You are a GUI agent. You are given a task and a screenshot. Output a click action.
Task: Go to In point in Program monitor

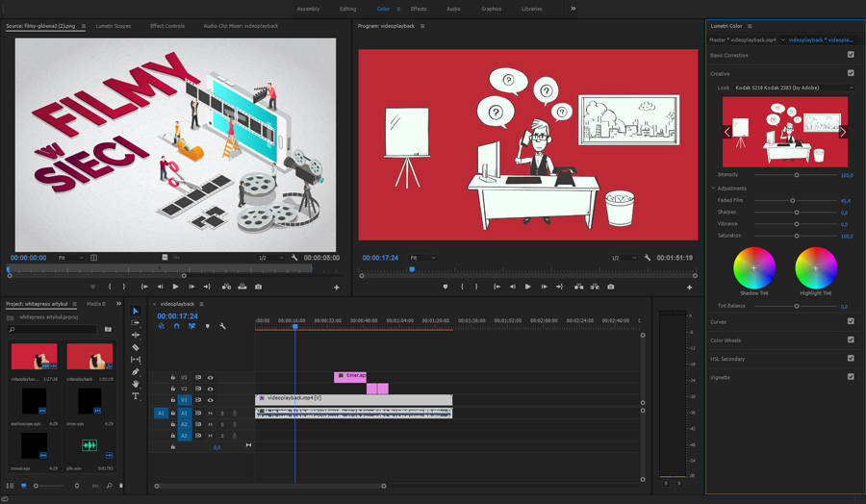pos(497,287)
